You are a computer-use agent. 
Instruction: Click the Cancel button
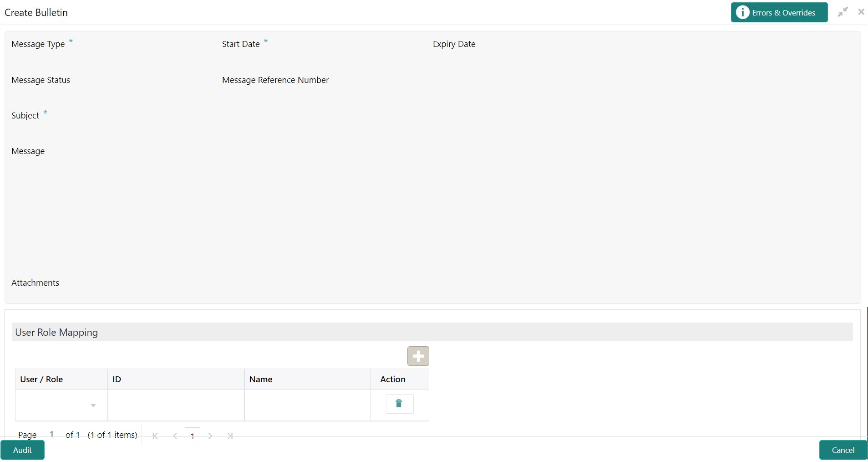point(843,450)
